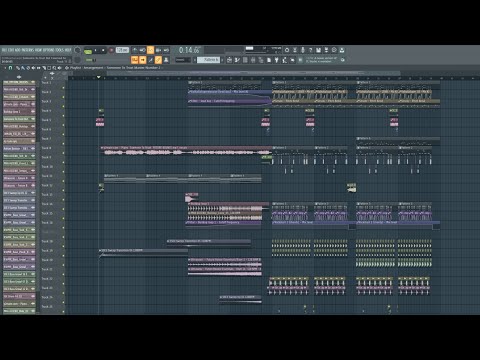
Task: Open the OPTIONS menu
Action: (48, 50)
